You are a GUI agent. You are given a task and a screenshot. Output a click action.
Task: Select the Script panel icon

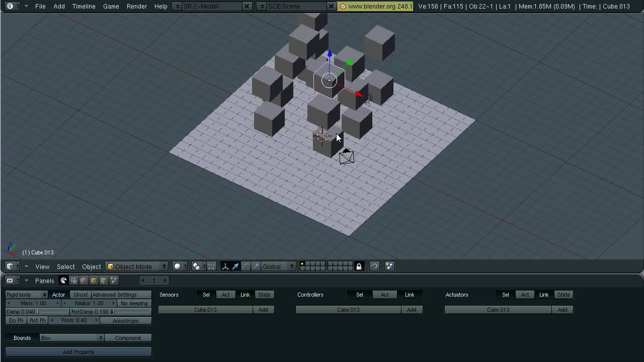tap(73, 281)
